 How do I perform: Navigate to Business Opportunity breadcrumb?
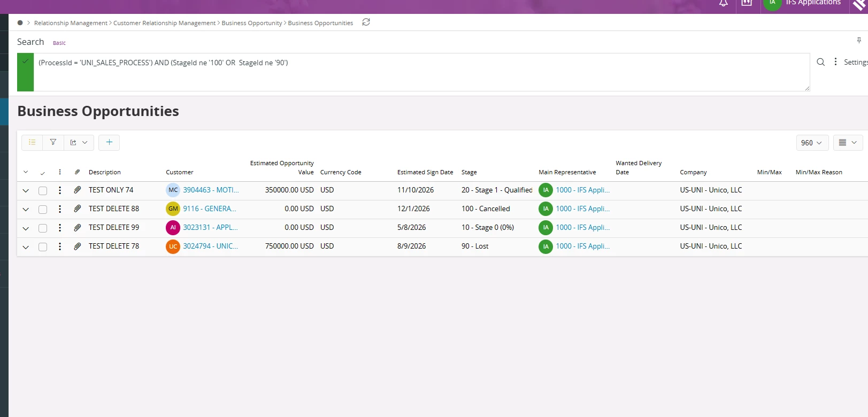(251, 23)
